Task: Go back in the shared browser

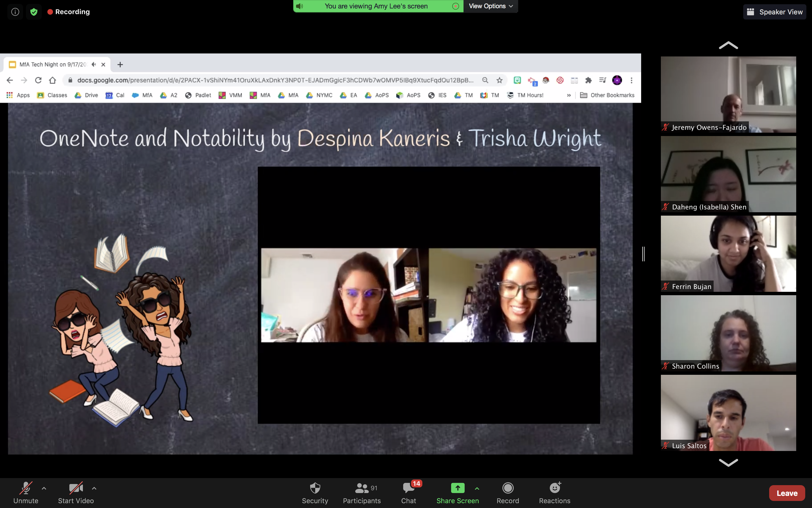Action: click(x=10, y=80)
